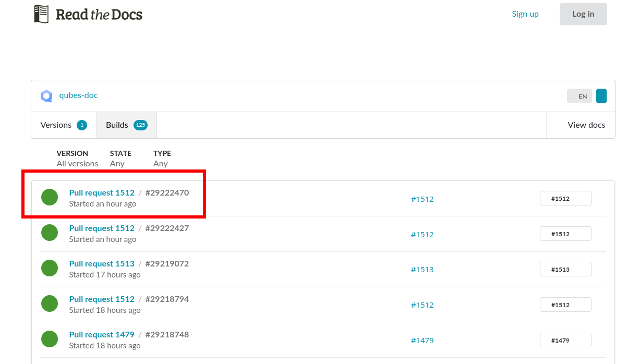627x364 pixels.
Task: Open the TYPE Any filter
Action: [x=160, y=163]
